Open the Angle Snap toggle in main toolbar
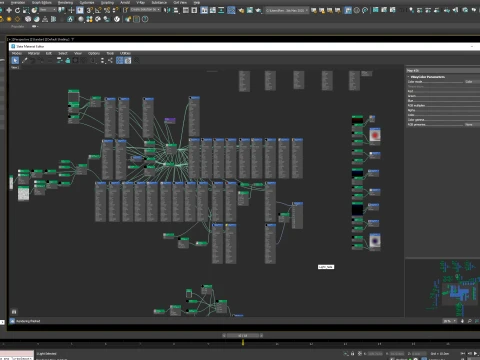 coord(98,10)
